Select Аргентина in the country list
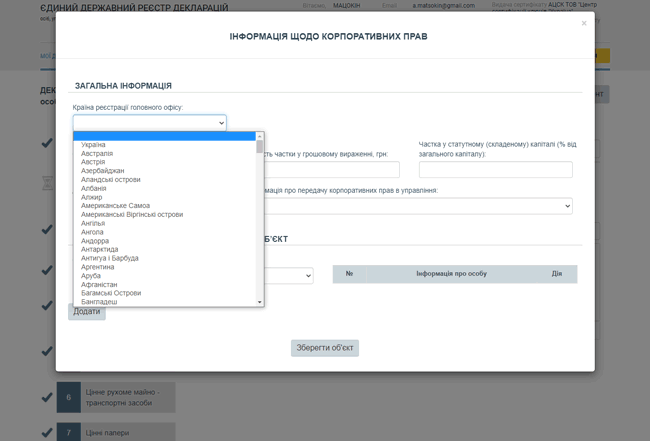Viewport: 650px width, 441px height. point(98,267)
